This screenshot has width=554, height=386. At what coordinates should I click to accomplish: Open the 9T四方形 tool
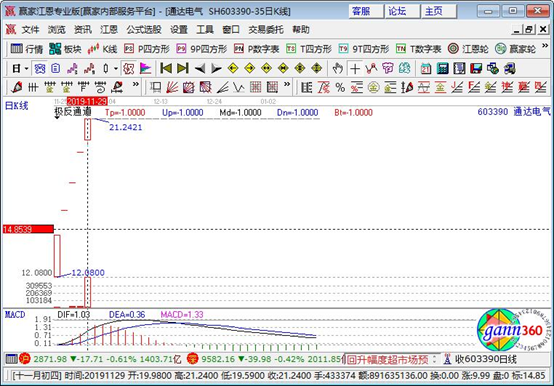tap(364, 49)
